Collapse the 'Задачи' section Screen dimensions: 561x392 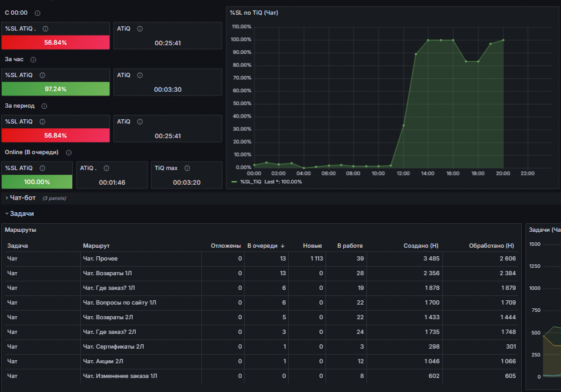(x=21, y=213)
